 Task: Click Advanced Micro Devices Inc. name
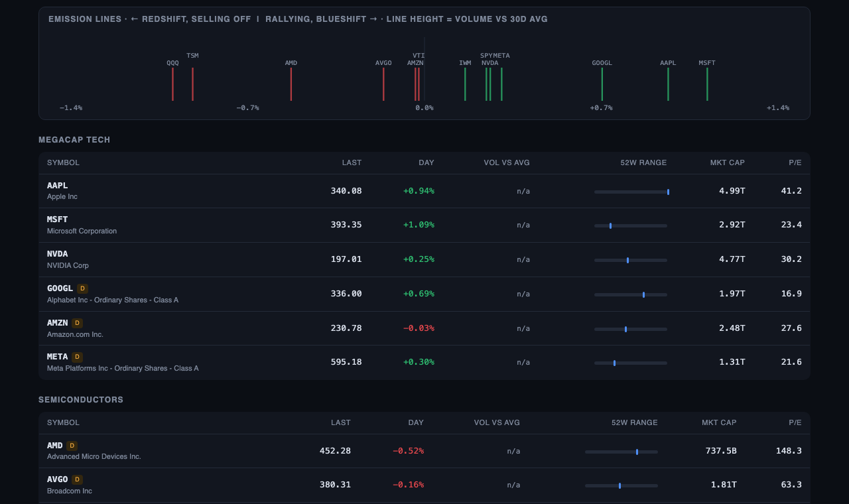tap(94, 456)
